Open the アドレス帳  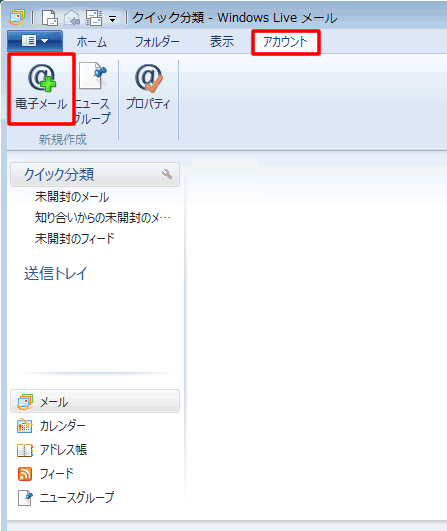[x=63, y=449]
